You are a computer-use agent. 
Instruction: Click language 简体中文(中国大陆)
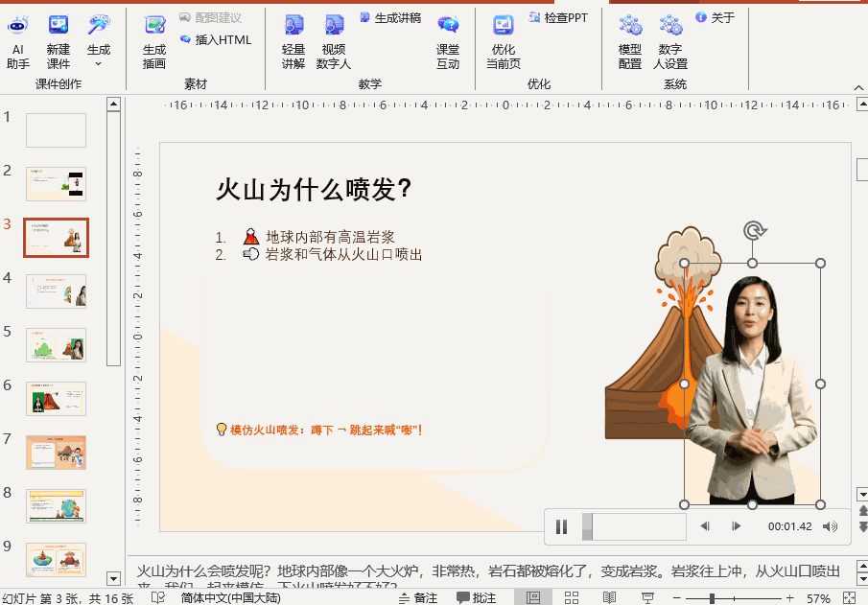[230, 597]
